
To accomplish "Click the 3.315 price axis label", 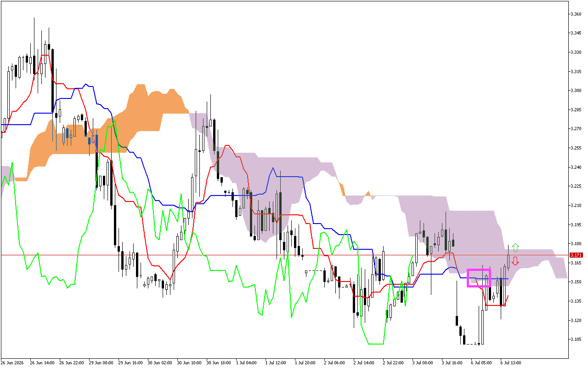I will 576,71.
